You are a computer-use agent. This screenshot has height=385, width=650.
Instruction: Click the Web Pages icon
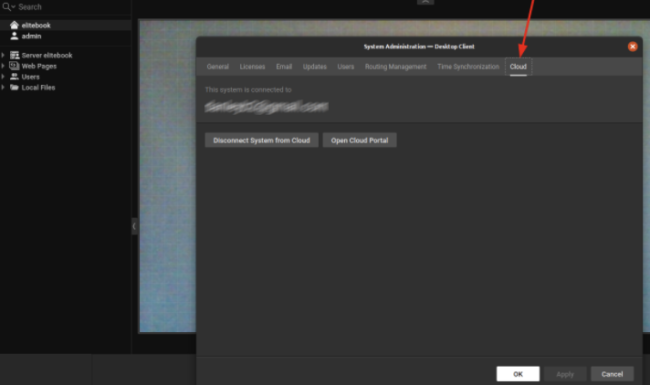coord(15,66)
